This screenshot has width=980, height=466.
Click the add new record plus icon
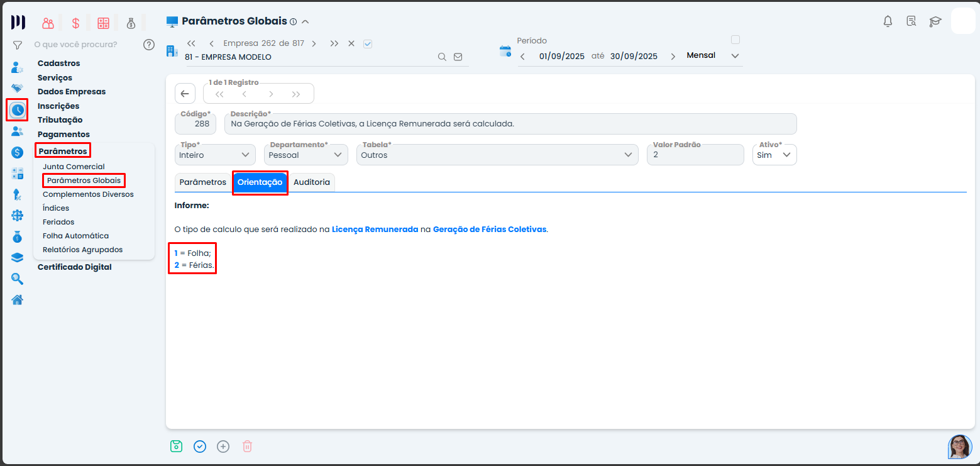tap(223, 447)
